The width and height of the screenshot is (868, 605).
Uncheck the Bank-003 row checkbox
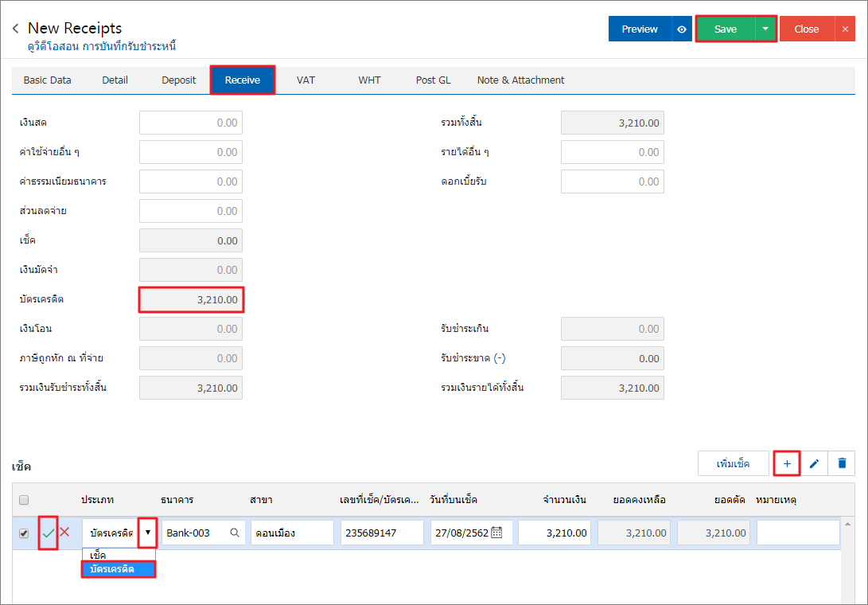24,533
